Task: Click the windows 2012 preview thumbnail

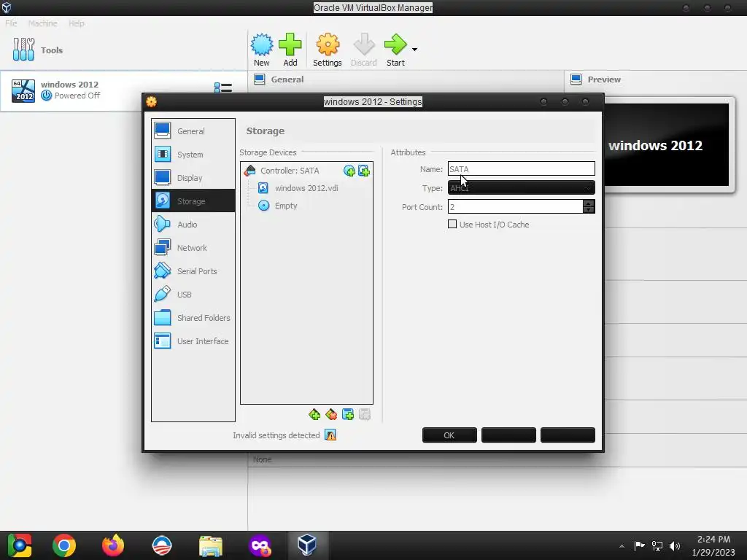Action: (667, 145)
